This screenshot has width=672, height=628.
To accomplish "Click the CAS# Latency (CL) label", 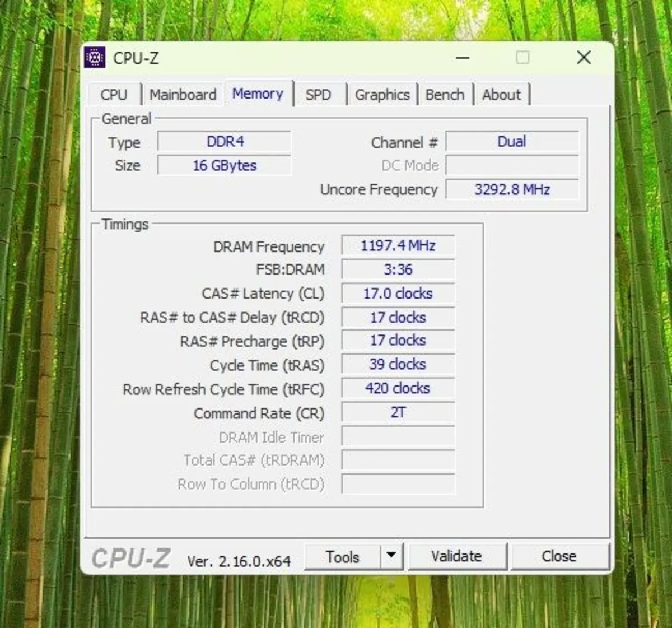I will click(x=263, y=294).
